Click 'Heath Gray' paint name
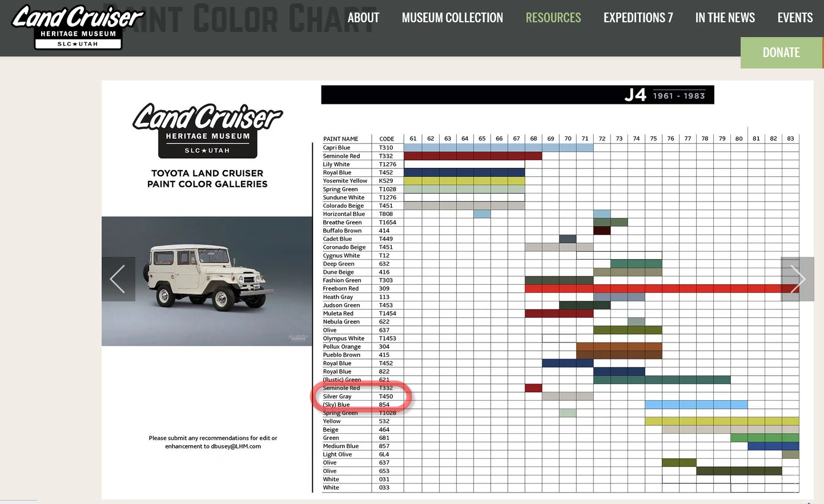 tap(338, 297)
